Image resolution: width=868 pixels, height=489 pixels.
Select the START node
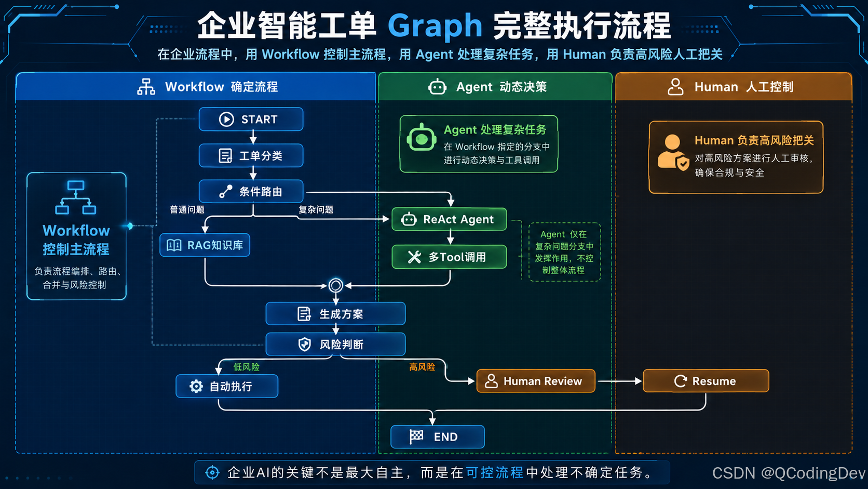point(251,120)
